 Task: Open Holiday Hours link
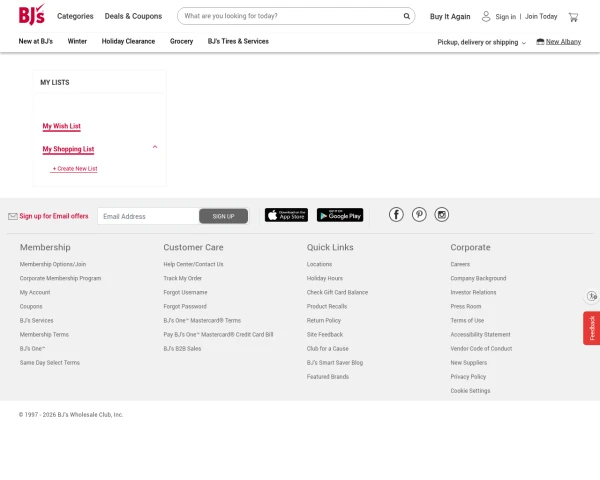pyautogui.click(x=324, y=278)
